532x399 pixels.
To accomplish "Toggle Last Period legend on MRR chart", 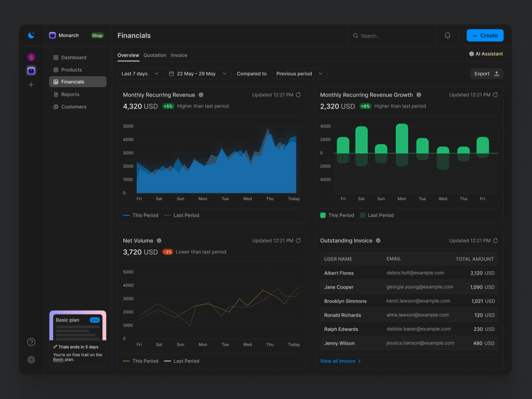I will click(x=181, y=215).
